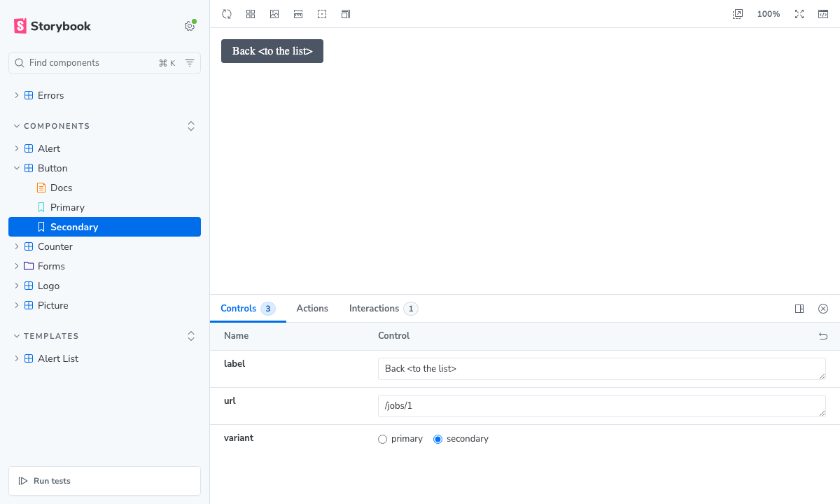Expand all under COMPONENTS with double-chevron icon

191,126
